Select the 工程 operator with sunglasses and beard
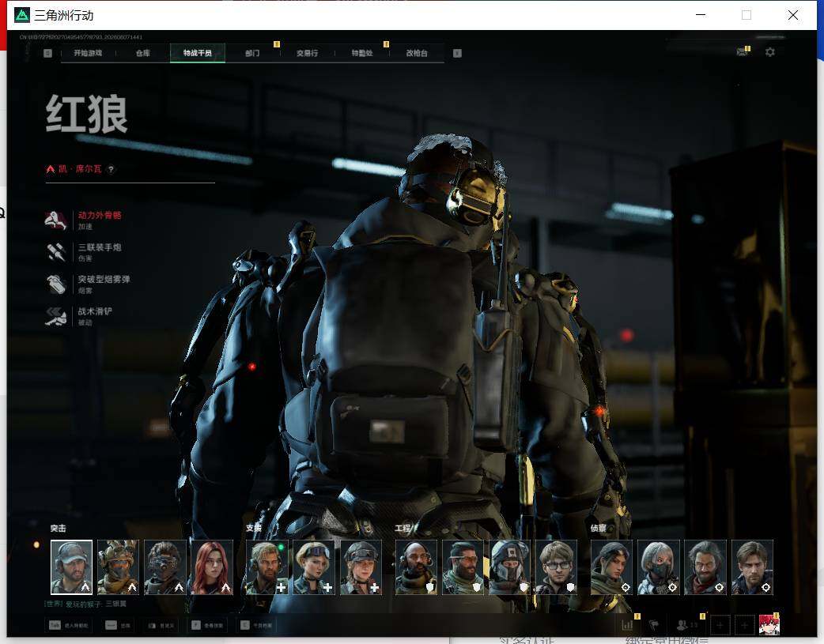The image size is (824, 644). pos(463,567)
